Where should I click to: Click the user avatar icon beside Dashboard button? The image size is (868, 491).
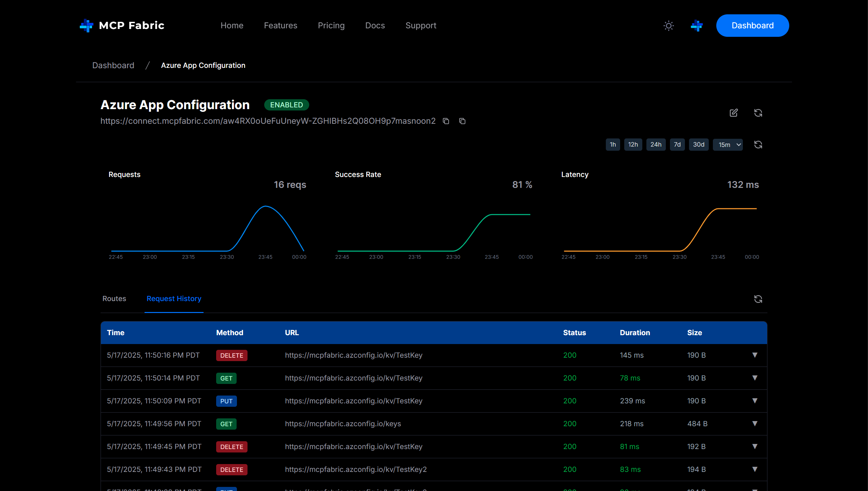tap(697, 26)
